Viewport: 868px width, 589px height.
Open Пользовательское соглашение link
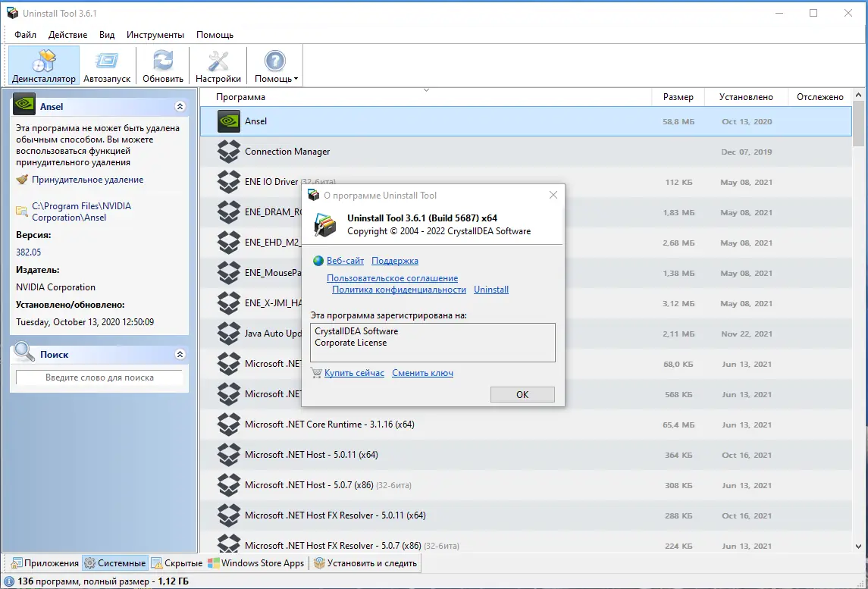tap(392, 278)
